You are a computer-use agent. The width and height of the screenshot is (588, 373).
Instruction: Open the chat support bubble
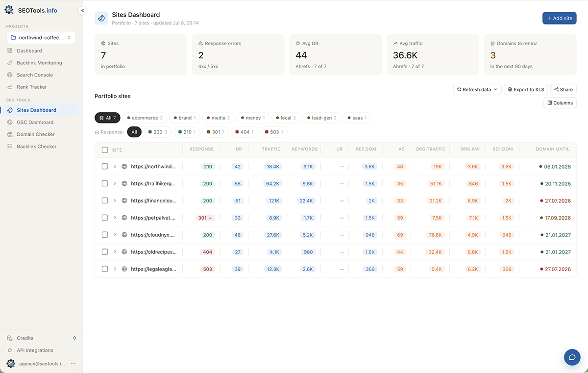(x=572, y=357)
